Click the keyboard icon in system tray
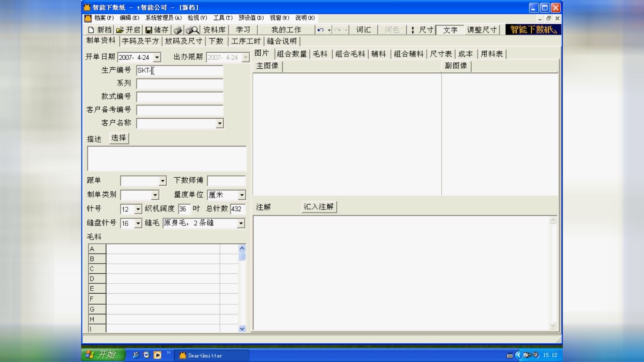The width and height of the screenshot is (644, 362). tap(509, 355)
